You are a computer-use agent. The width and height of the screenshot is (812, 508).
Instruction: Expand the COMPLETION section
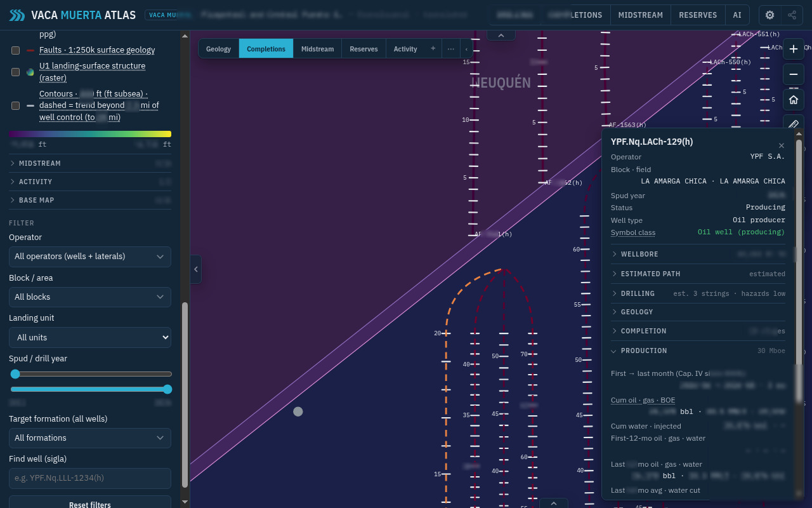click(698, 331)
